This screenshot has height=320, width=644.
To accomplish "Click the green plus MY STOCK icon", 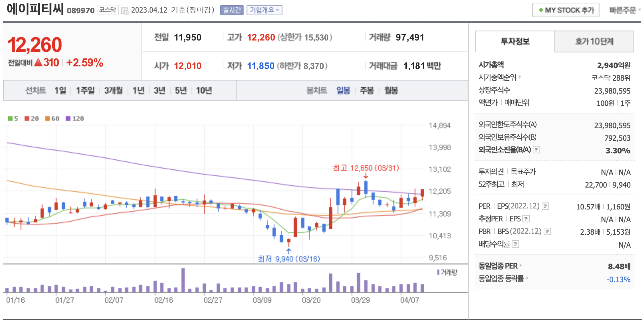I will 541,10.
